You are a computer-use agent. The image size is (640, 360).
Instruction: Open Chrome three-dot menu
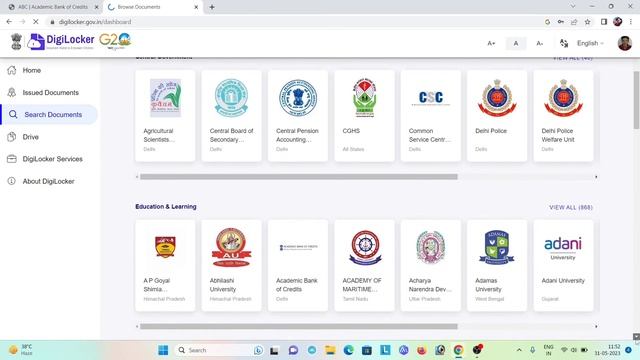pyautogui.click(x=631, y=22)
